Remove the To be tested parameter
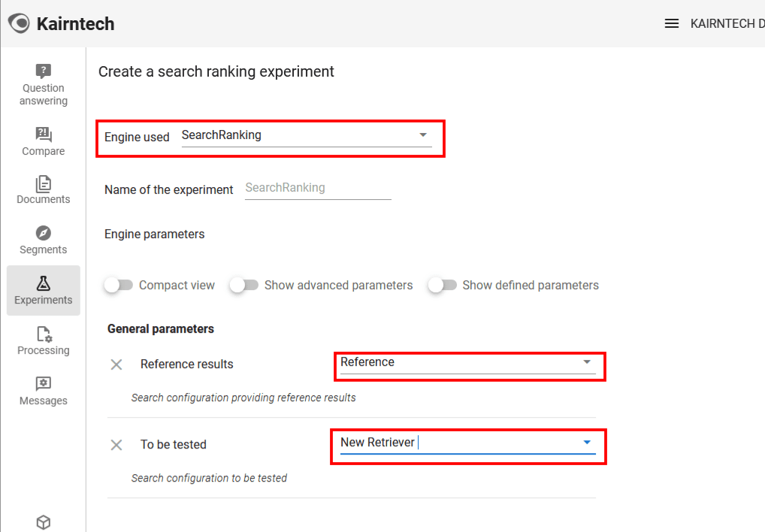The height and width of the screenshot is (532, 765). point(116,445)
